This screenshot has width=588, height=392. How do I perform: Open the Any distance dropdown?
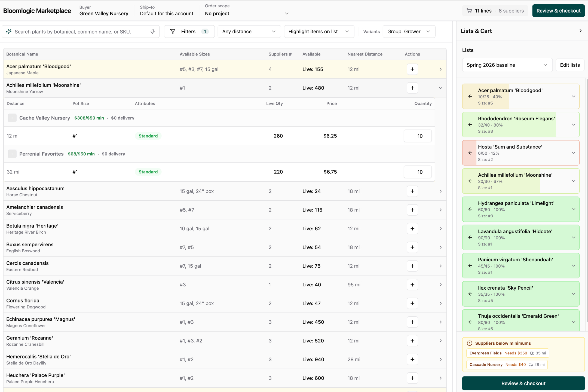coord(249,31)
